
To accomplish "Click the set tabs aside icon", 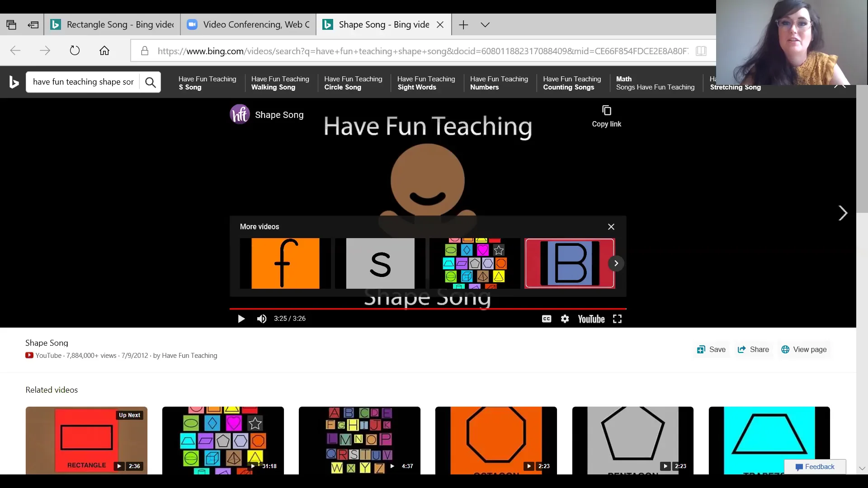I will tap(33, 25).
